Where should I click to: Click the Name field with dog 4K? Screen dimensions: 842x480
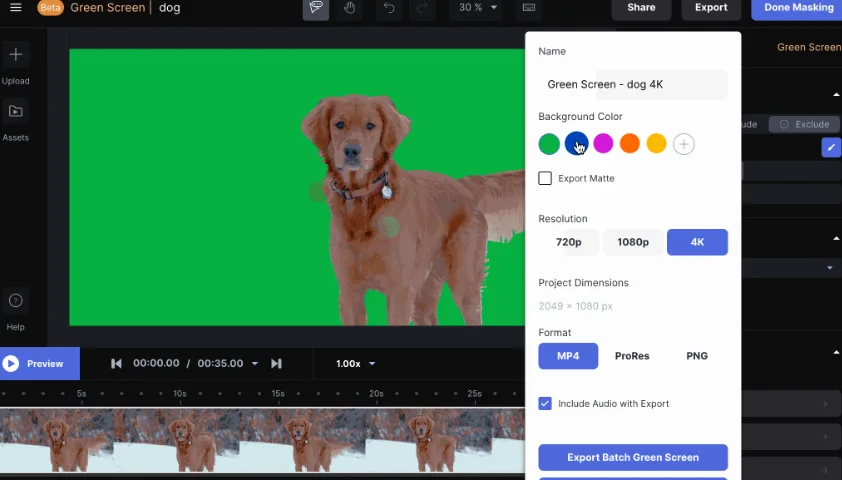tap(632, 85)
